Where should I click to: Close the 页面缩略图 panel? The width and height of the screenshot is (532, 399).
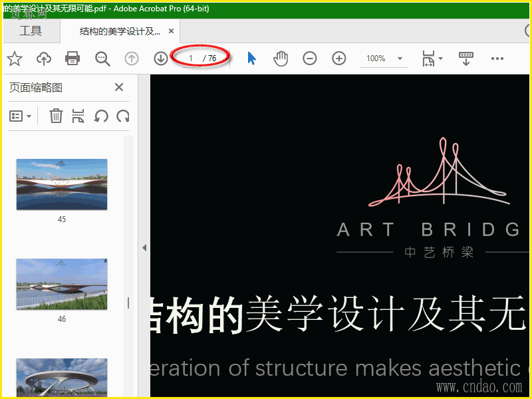point(119,87)
